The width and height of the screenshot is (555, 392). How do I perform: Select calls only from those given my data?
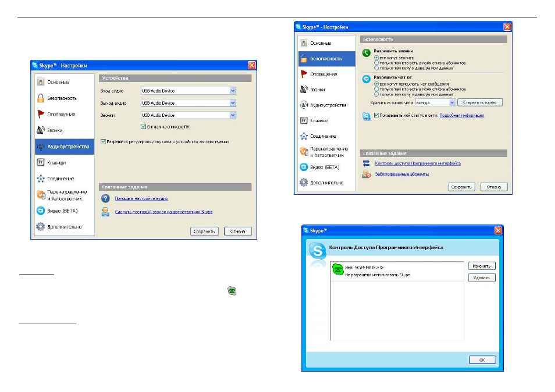(376, 67)
